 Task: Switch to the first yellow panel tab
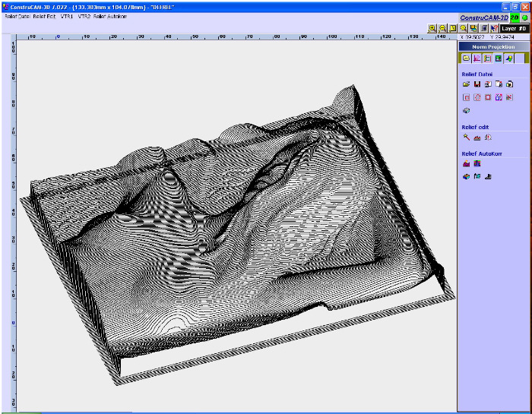coord(466,58)
